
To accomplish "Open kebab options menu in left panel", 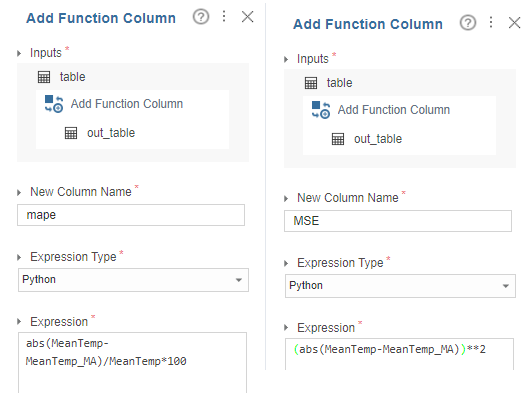I will pyautogui.click(x=224, y=16).
